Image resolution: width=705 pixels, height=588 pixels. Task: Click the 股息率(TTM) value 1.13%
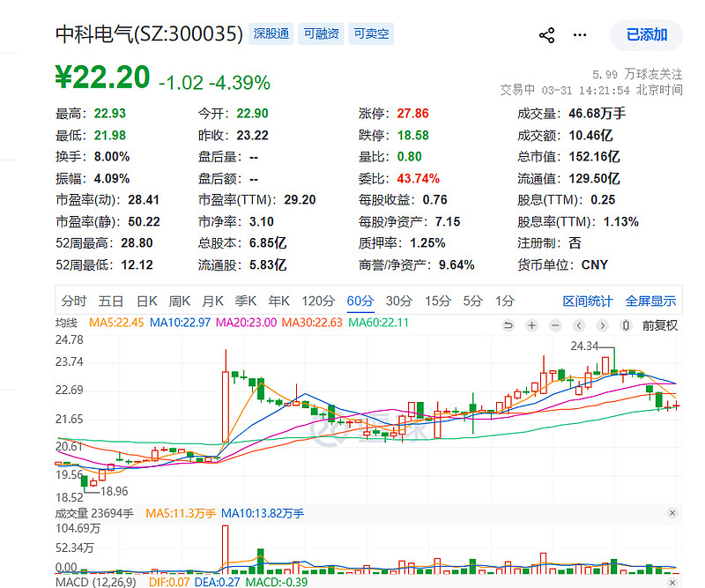click(621, 221)
